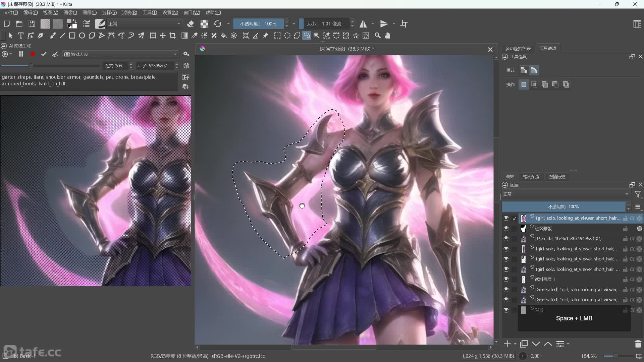
Task: Switch to the 多功能拾色器 tab
Action: tap(518, 49)
